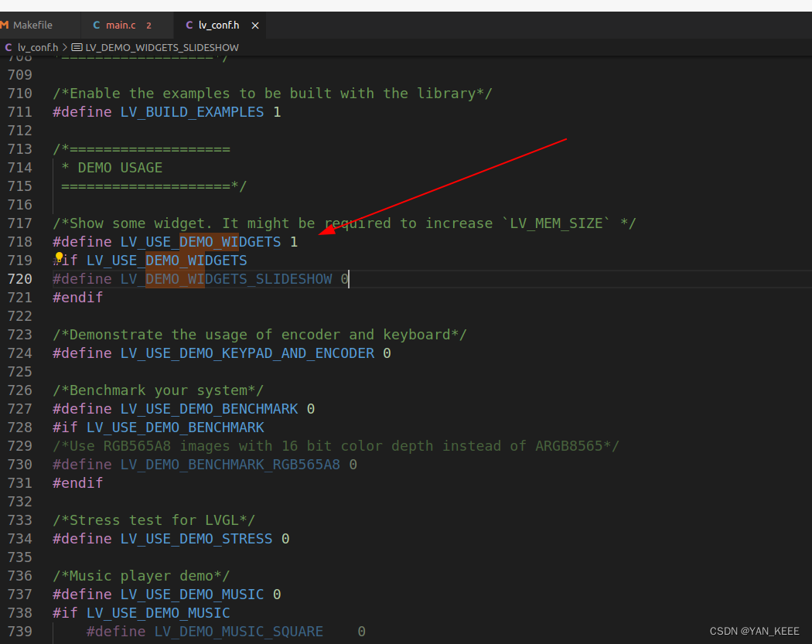Click LV_DEMO_BENCHMARK_RGB565A8 on line 730
The height and width of the screenshot is (644, 812).
tap(230, 465)
